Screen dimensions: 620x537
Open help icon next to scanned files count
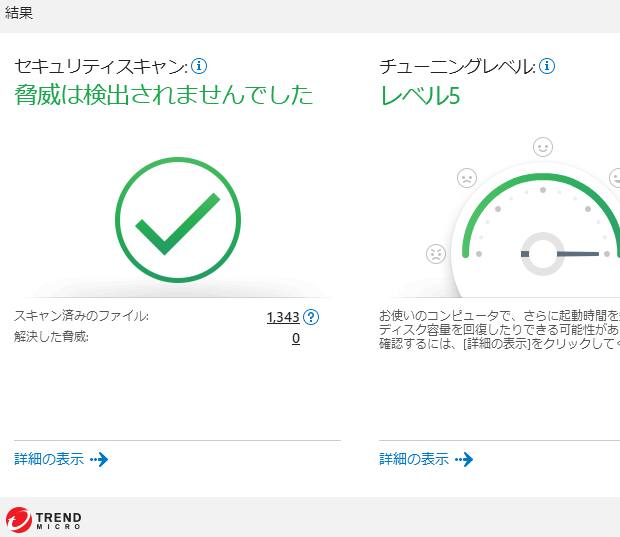pyautogui.click(x=311, y=317)
